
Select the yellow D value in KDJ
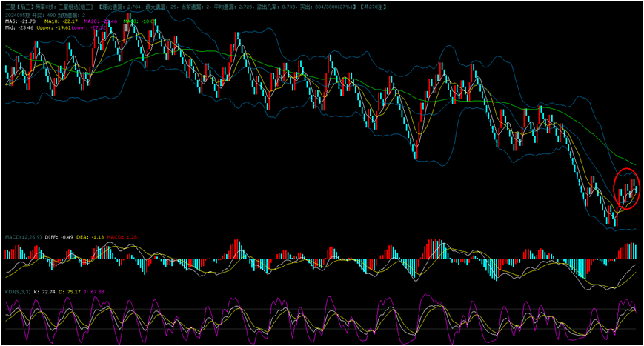pyautogui.click(x=72, y=292)
